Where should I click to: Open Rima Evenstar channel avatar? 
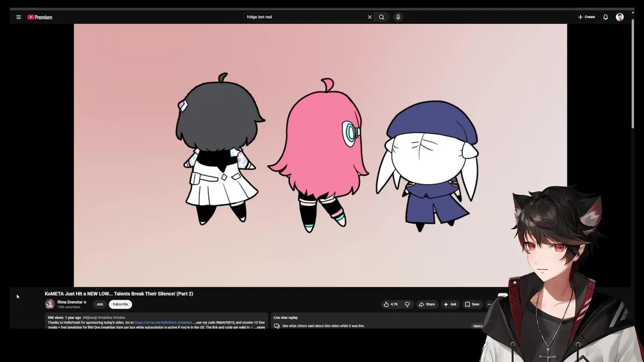[50, 304]
